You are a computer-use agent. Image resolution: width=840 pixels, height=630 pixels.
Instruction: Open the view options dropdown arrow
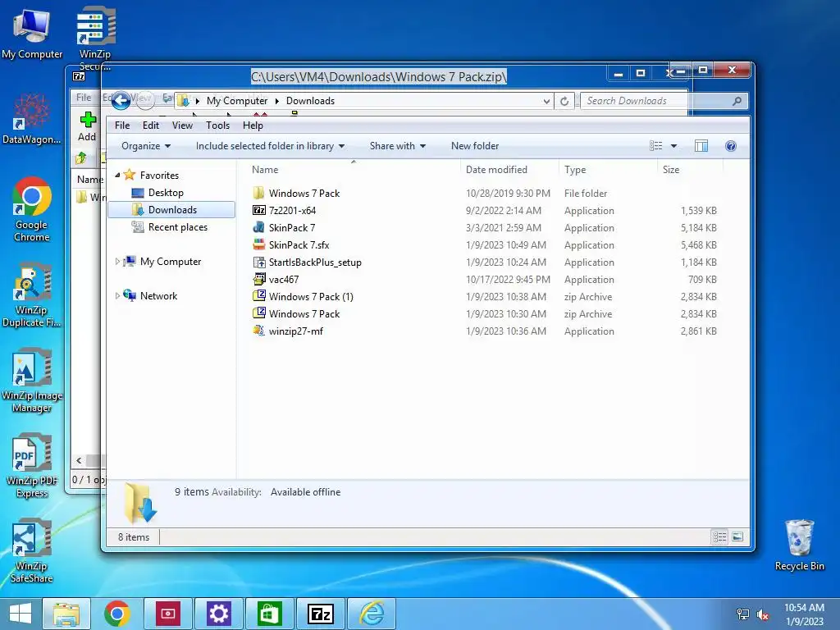click(x=674, y=146)
